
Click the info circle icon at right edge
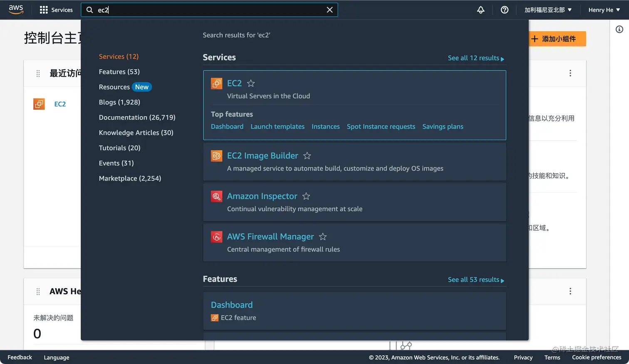tap(619, 29)
